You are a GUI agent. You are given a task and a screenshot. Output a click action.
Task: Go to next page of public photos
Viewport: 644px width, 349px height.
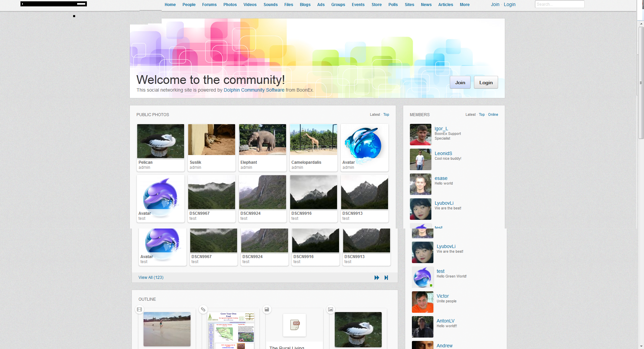[x=377, y=278]
